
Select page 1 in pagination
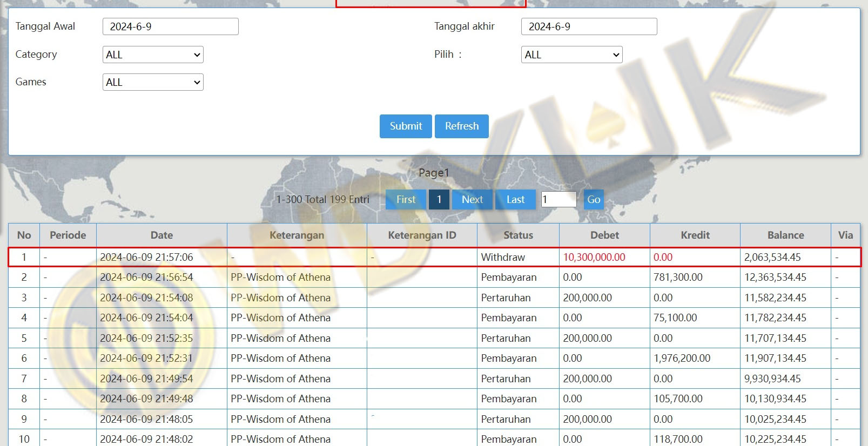tap(439, 200)
